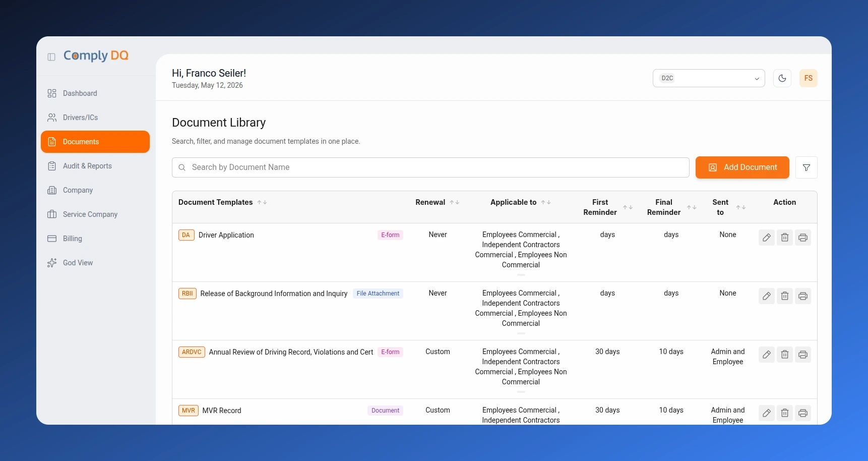The image size is (868, 461).
Task: Navigate to Service Company
Action: [95, 214]
